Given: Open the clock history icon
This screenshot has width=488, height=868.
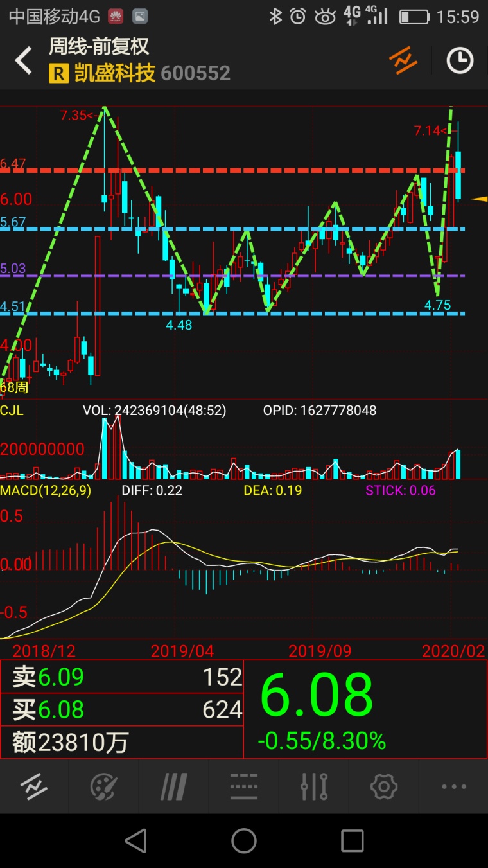Looking at the screenshot, I should coord(460,60).
